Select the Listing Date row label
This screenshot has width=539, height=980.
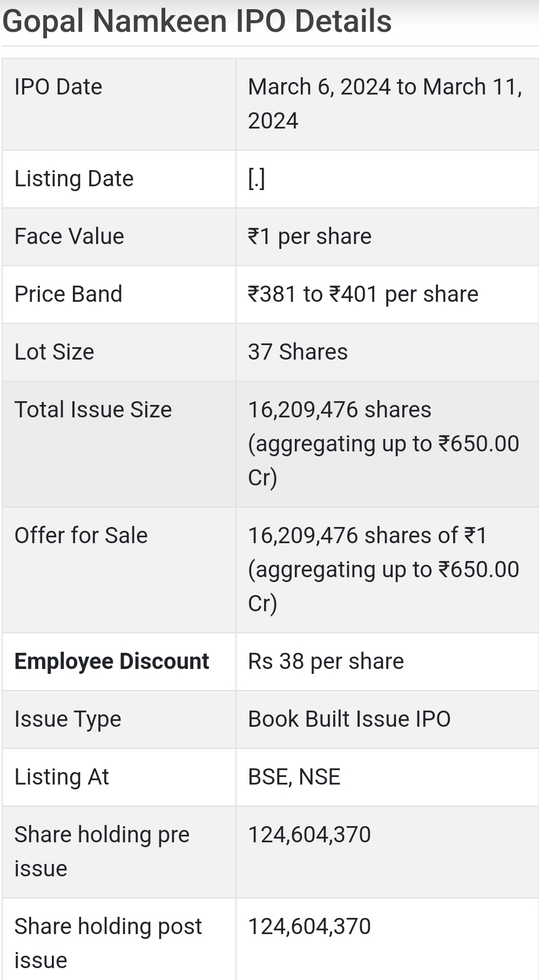click(x=74, y=179)
